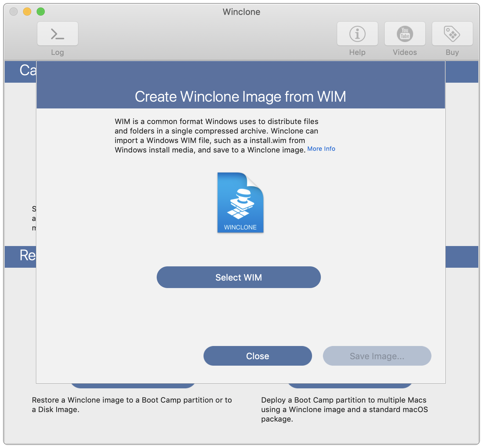Viewport: 483px width, 448px height.
Task: Click the 'WIM is a common format' paragraph
Action: point(216,136)
